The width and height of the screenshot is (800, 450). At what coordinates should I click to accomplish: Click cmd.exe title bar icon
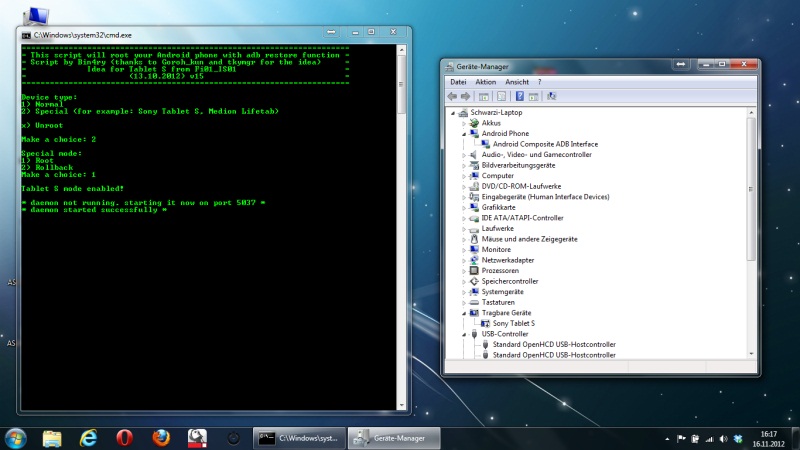(26, 35)
